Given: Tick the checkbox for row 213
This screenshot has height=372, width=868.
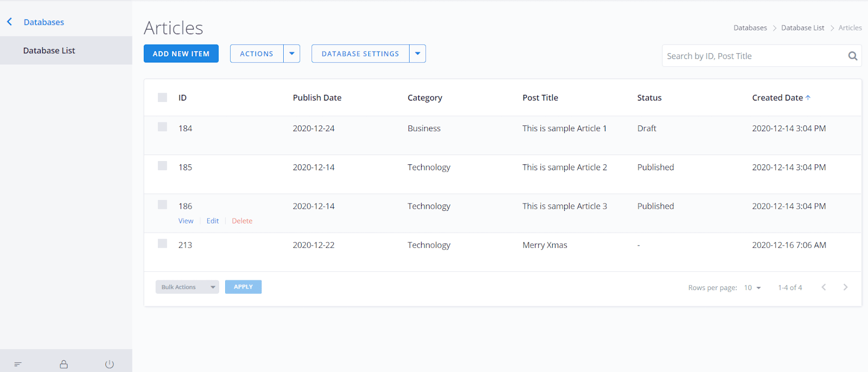Looking at the screenshot, I should click(x=162, y=243).
